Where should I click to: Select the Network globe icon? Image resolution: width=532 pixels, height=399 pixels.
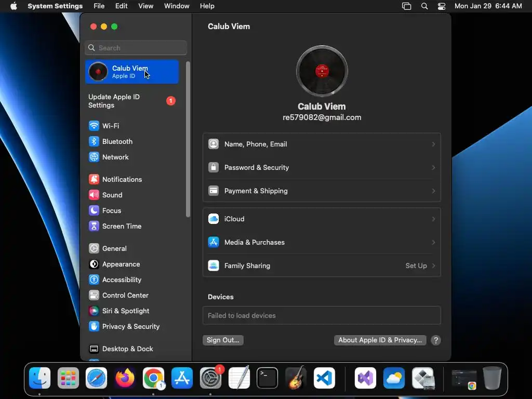tap(94, 157)
